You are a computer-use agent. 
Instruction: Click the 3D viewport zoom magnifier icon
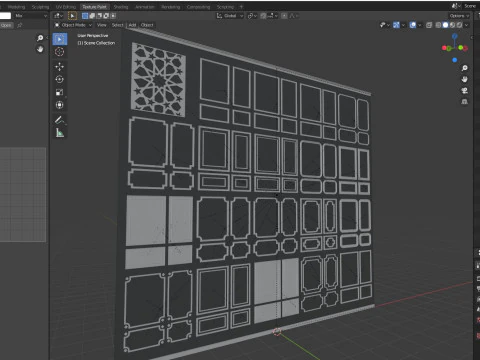[464, 68]
